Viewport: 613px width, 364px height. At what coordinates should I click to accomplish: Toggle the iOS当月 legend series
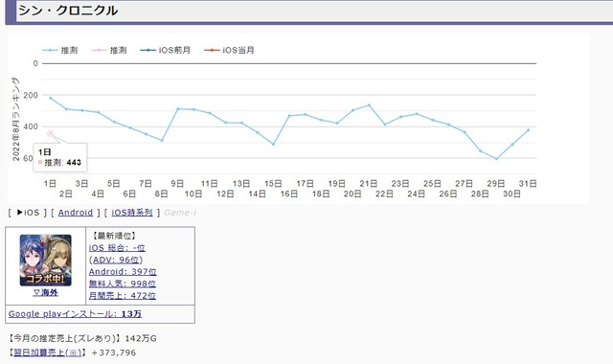click(x=230, y=51)
